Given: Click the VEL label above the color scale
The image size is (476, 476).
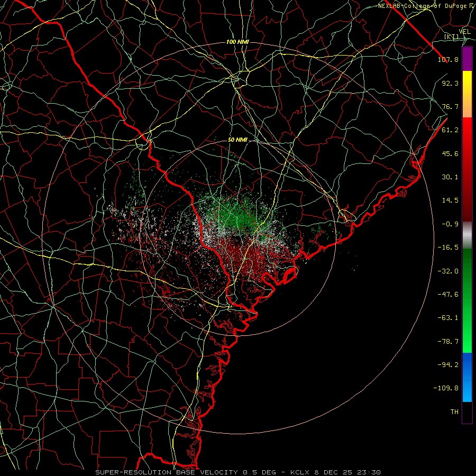Looking at the screenshot, I should pos(464,32).
